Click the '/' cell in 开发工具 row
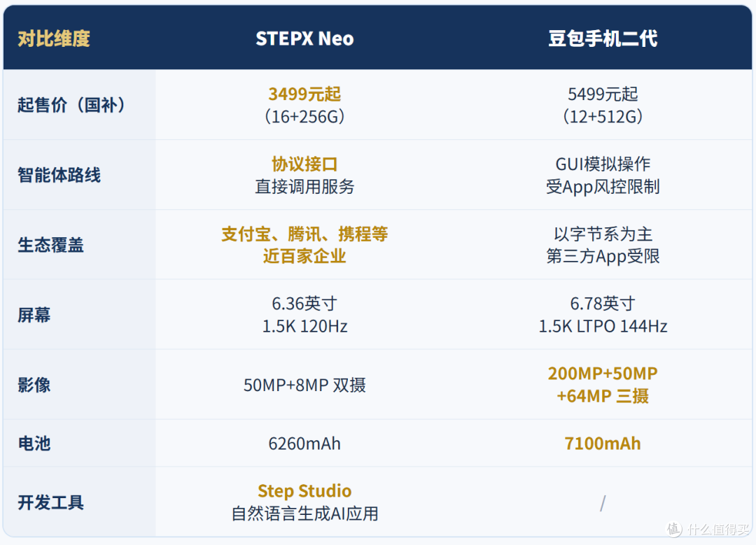 [x=603, y=504]
